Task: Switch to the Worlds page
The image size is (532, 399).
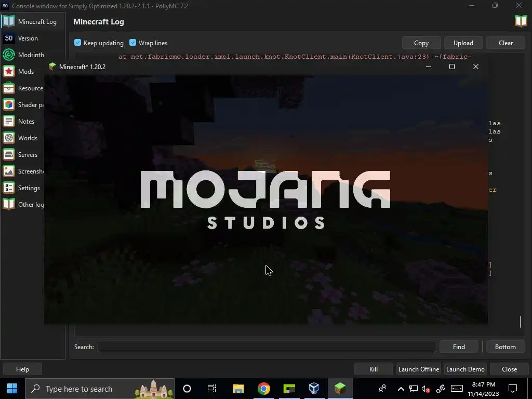Action: click(x=23, y=138)
